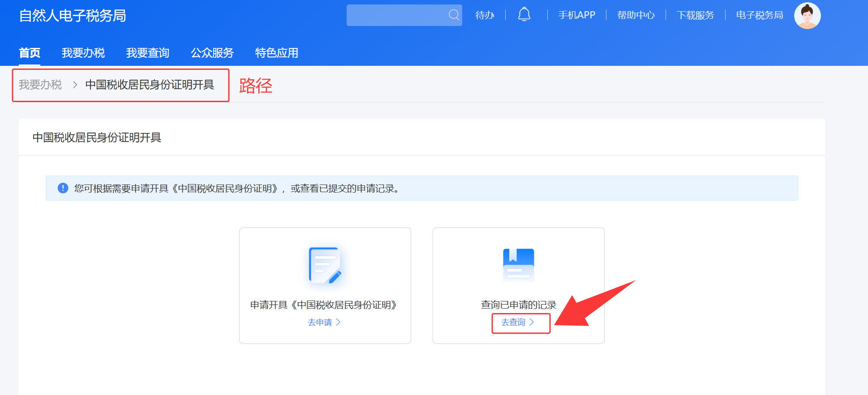This screenshot has height=395, width=868.
Task: Open notifications bell icon
Action: 524,15
